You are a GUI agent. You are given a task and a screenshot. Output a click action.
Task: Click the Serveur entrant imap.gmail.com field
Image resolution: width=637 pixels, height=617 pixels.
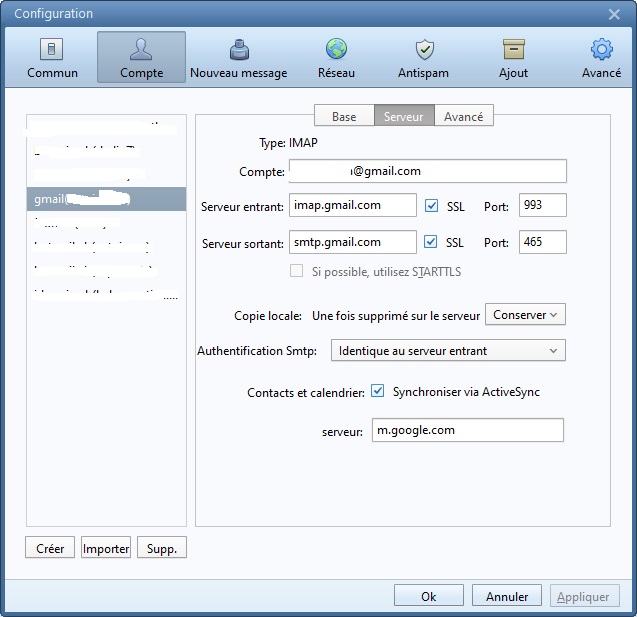point(353,205)
